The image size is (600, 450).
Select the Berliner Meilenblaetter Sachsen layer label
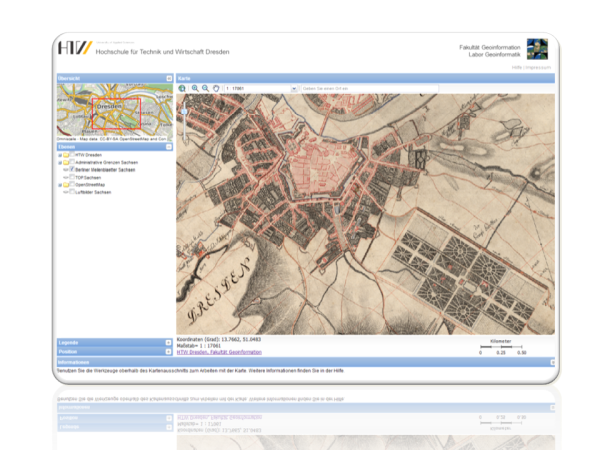click(x=105, y=170)
